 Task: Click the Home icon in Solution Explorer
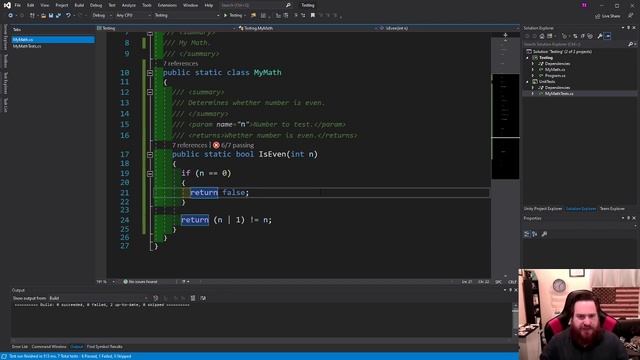pos(542,36)
